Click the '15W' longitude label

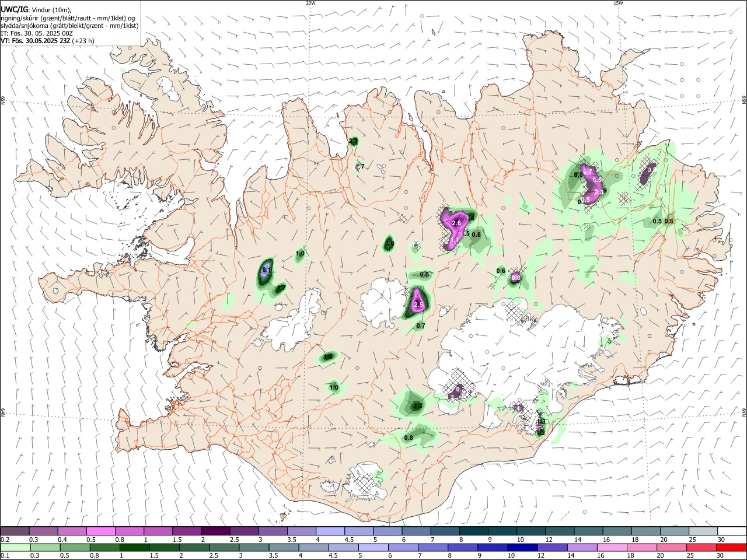[x=618, y=3]
